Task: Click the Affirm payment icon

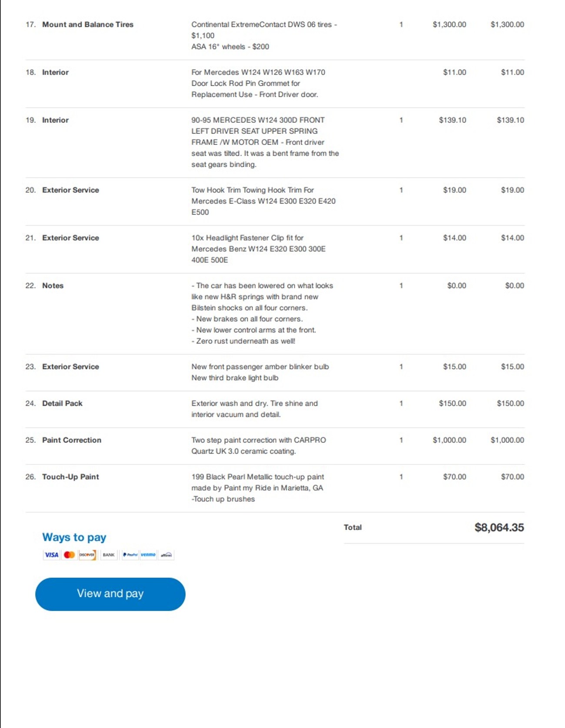Action: (x=166, y=555)
